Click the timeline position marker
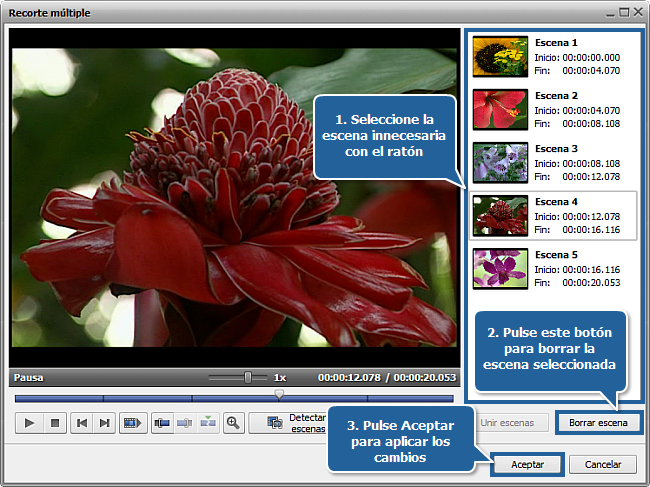 (280, 394)
